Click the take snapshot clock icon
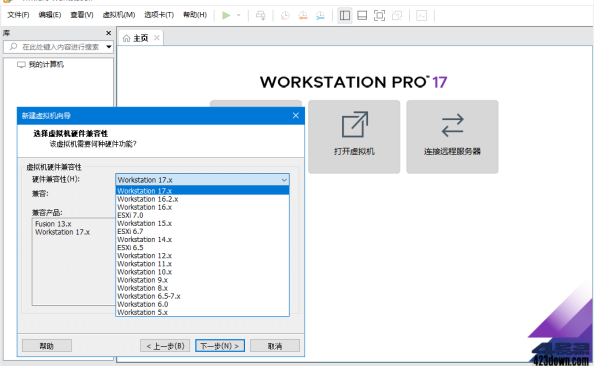 (x=285, y=15)
